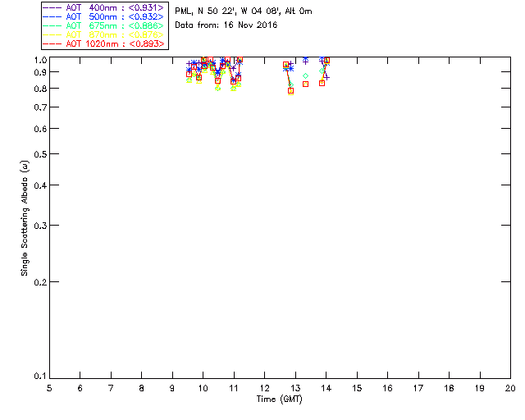Click the 0.3 y-axis tick label
The width and height of the screenshot is (525, 420).
[40, 226]
